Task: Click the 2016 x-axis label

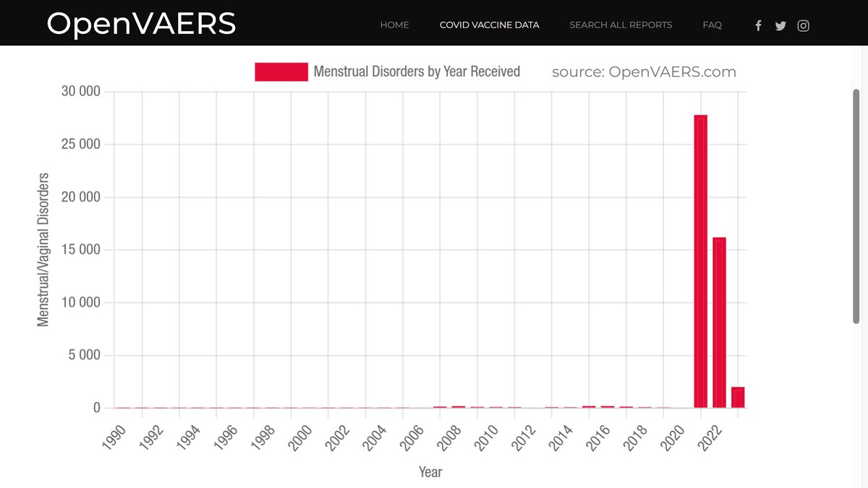Action: coord(597,437)
